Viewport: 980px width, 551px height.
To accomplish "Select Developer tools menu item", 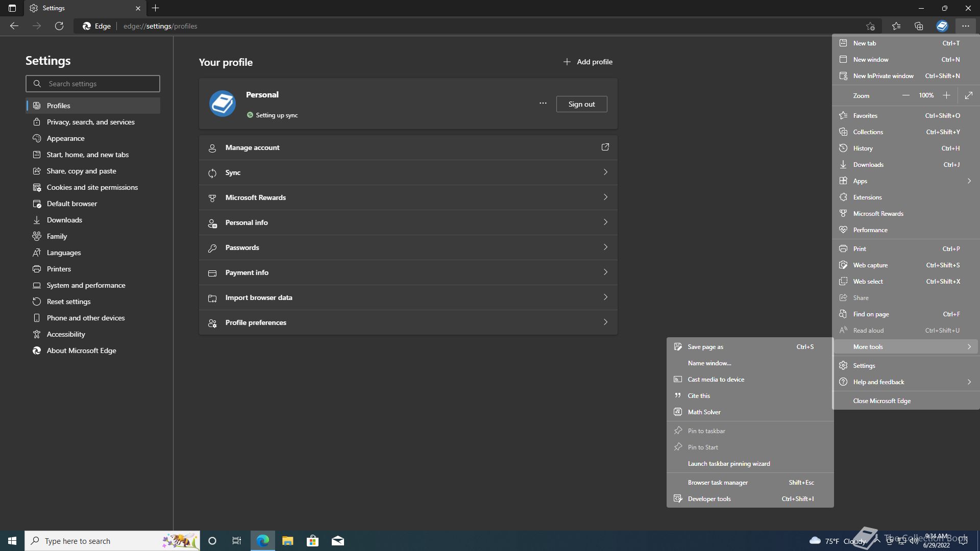I will pos(709,499).
